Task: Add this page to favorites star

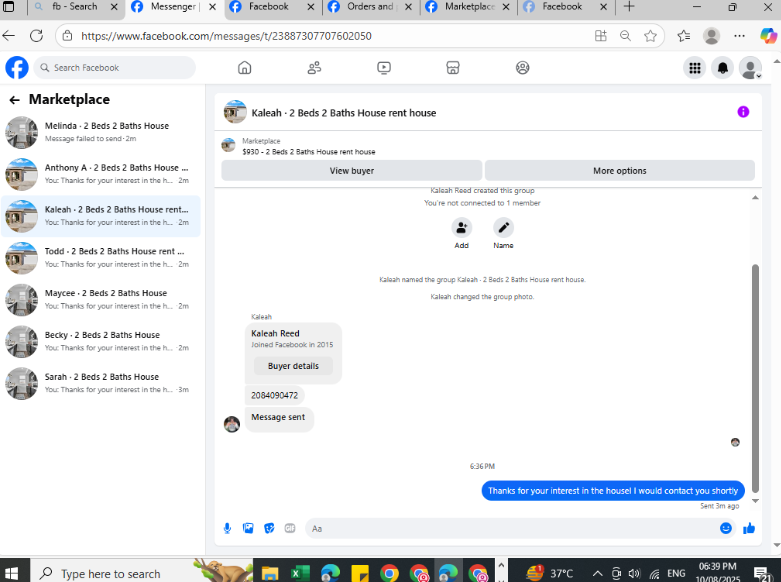Action: 650,36
